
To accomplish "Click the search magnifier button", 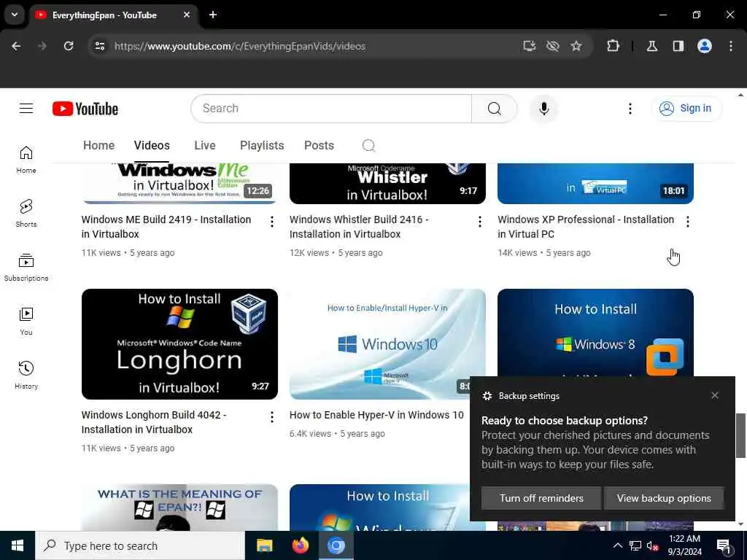I will click(x=495, y=109).
